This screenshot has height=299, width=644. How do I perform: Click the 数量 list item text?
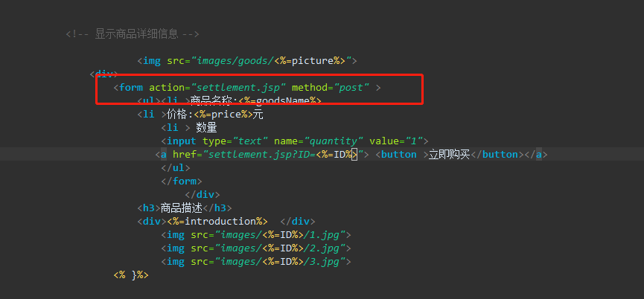pos(206,128)
